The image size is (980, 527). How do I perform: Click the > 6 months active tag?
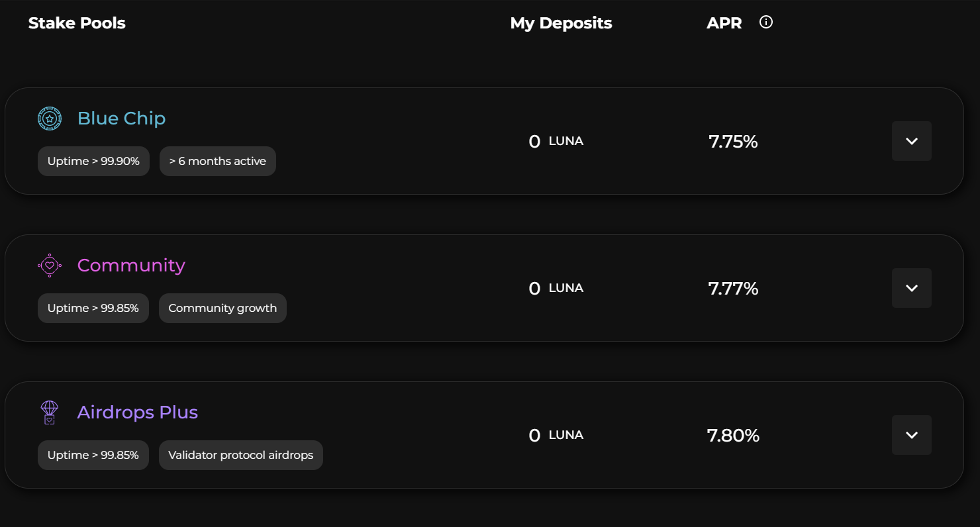click(217, 161)
